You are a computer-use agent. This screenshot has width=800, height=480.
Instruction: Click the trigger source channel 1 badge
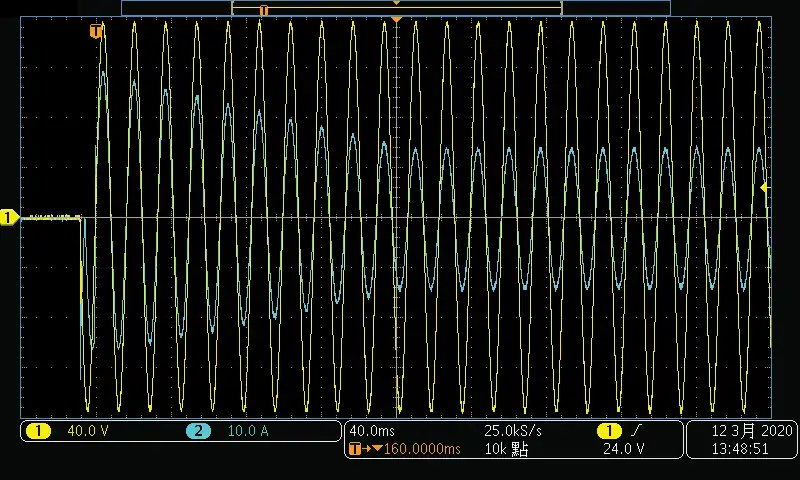pos(608,430)
